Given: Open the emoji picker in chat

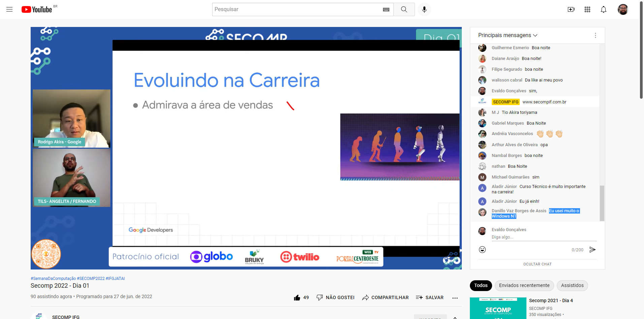Looking at the screenshot, I should pos(482,250).
